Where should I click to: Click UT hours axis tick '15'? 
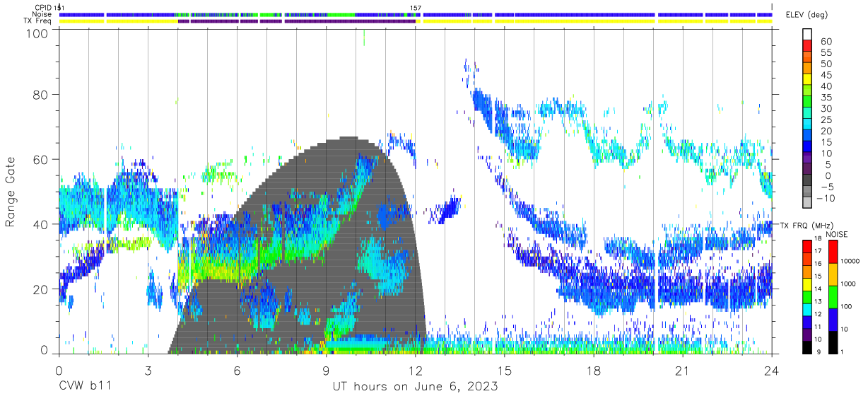tap(505, 371)
